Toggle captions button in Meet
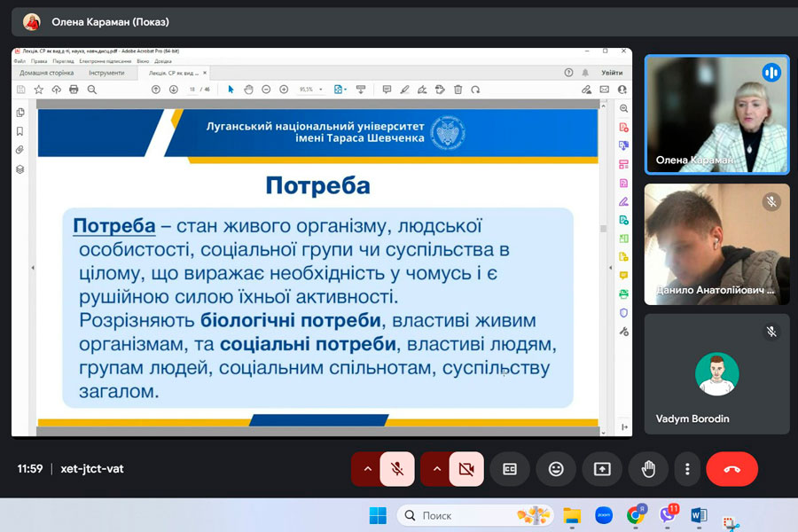The height and width of the screenshot is (532, 798). 510,469
